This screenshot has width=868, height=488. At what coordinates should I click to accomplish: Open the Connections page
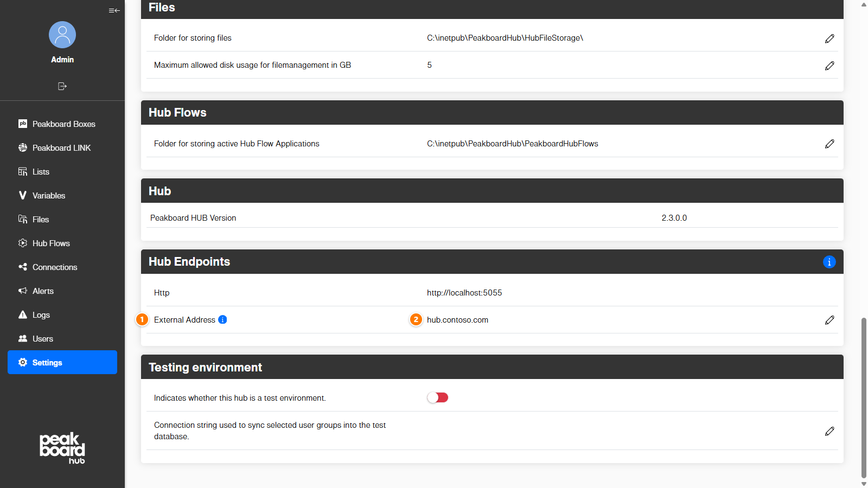click(62, 267)
